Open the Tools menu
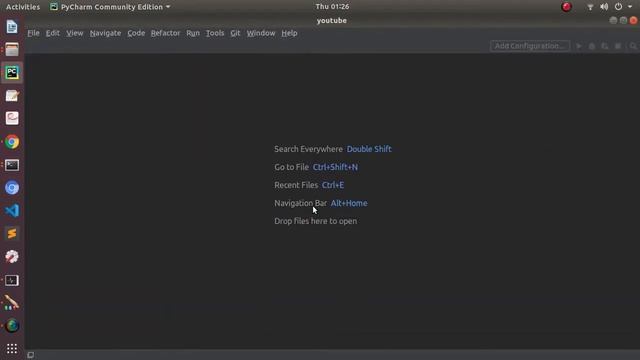Image resolution: width=640 pixels, height=360 pixels. (x=215, y=33)
